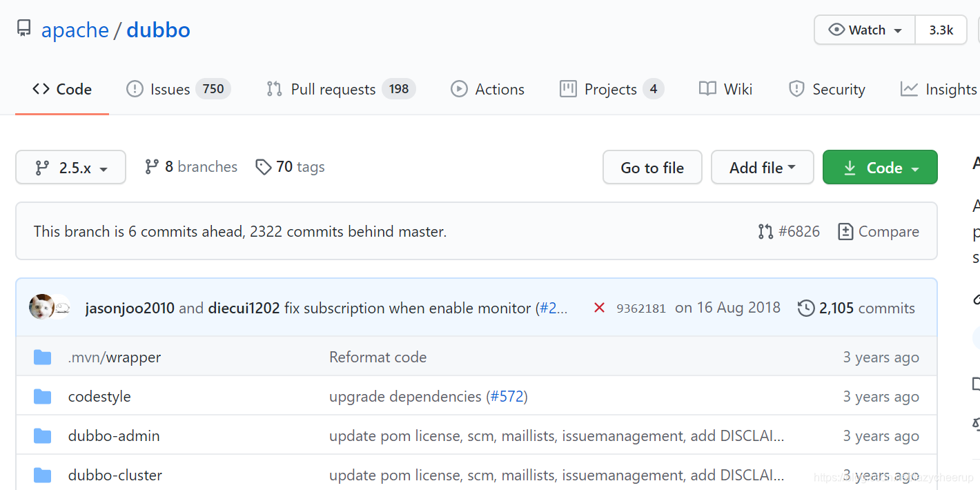Open pull request #6826
Screen dimensions: 980x490
[789, 231]
